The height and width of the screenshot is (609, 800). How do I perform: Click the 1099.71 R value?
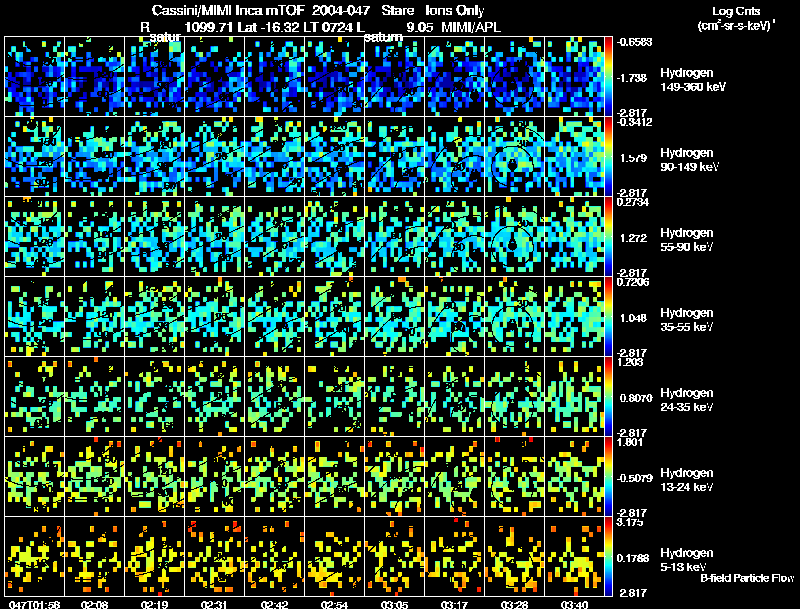coord(208,27)
